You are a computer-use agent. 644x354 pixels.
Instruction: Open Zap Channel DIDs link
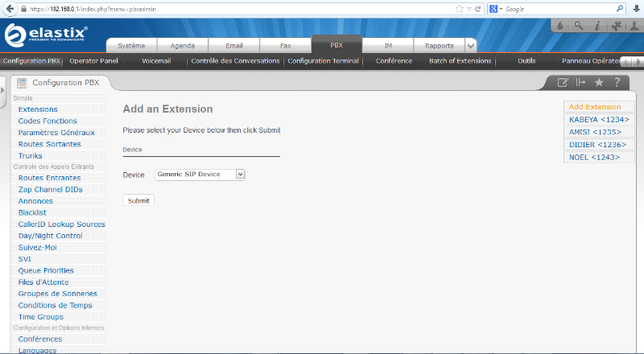click(50, 189)
